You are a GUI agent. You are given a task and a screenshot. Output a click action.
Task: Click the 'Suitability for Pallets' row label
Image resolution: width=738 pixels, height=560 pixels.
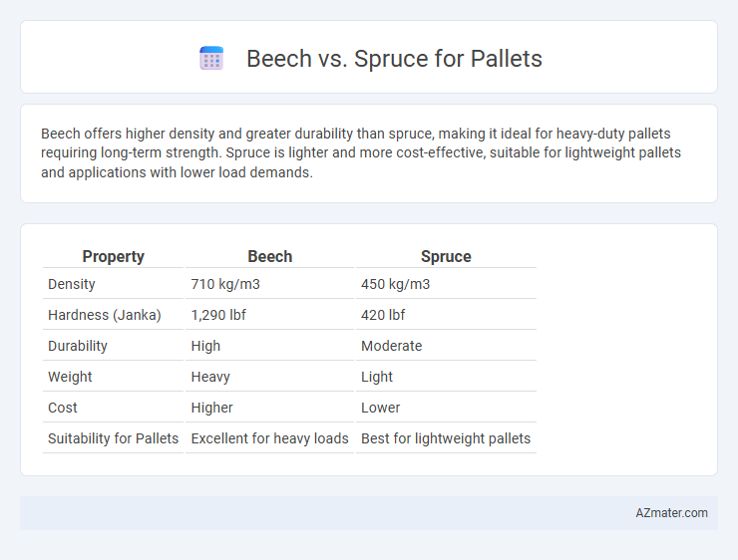point(113,438)
